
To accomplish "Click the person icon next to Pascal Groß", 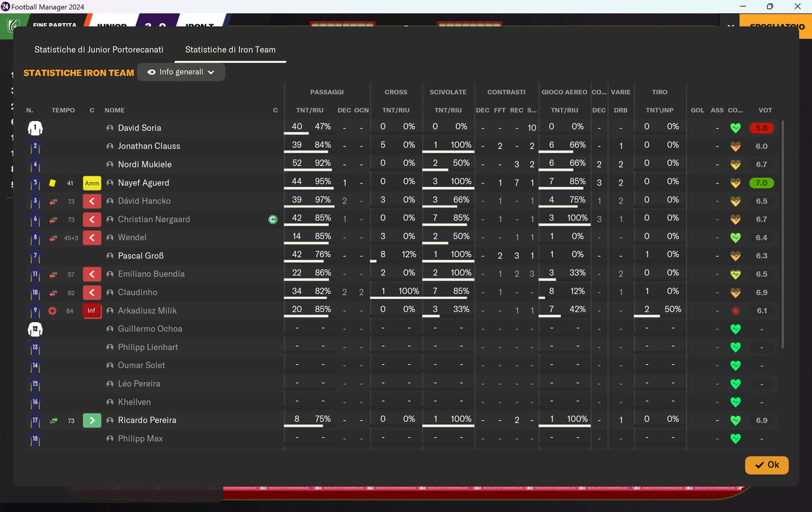I will tap(110, 256).
